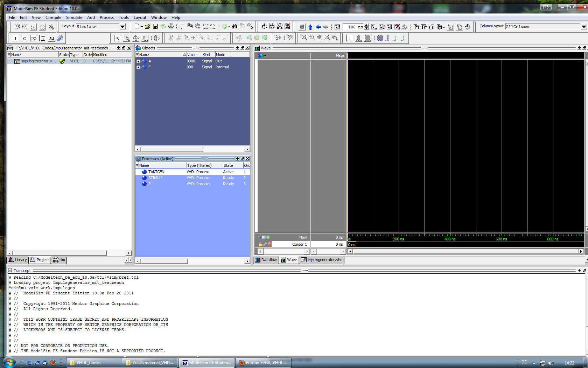Viewport: 588px width, 368px height.
Task: Switch to the sim tab
Action: tap(59, 260)
